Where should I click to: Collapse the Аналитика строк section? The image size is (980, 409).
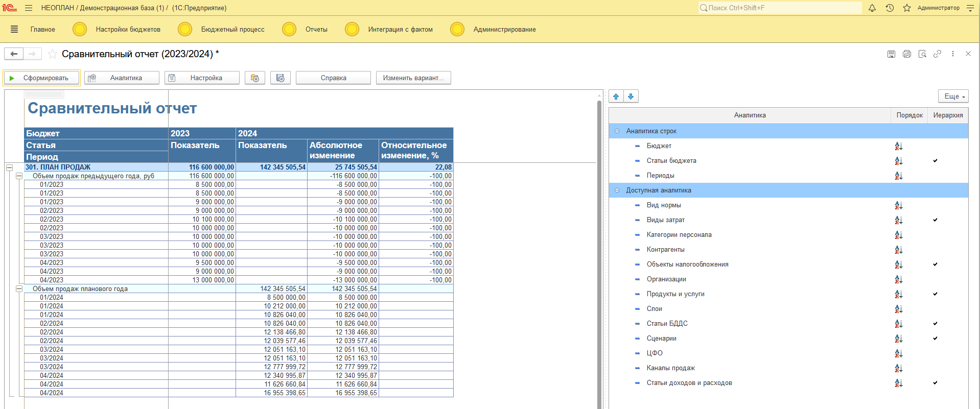(x=617, y=131)
